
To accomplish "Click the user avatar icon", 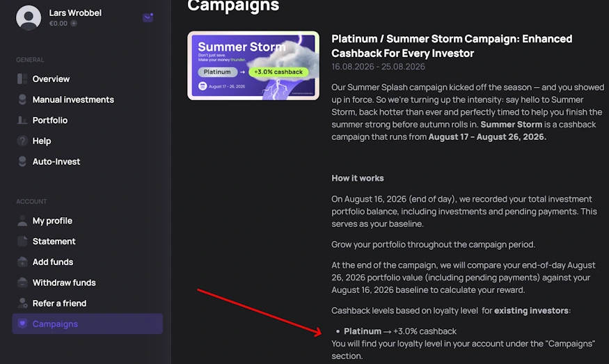I will tap(29, 17).
